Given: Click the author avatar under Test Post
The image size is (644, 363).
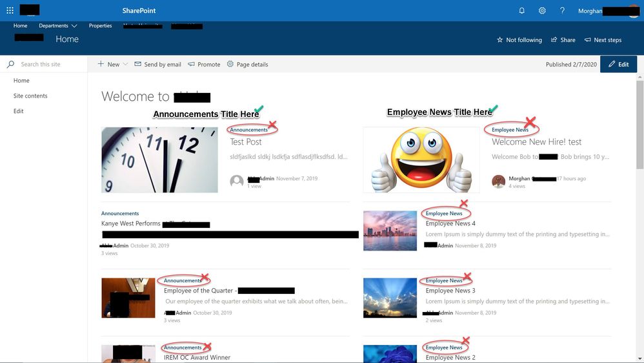Looking at the screenshot, I should pos(237,181).
